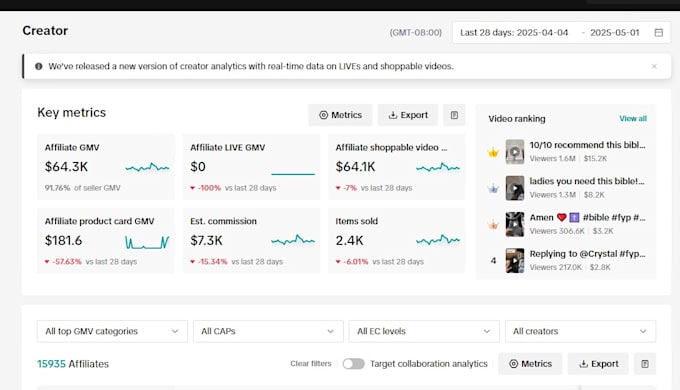
Task: Open Metrics selector in Key metrics
Action: 340,115
